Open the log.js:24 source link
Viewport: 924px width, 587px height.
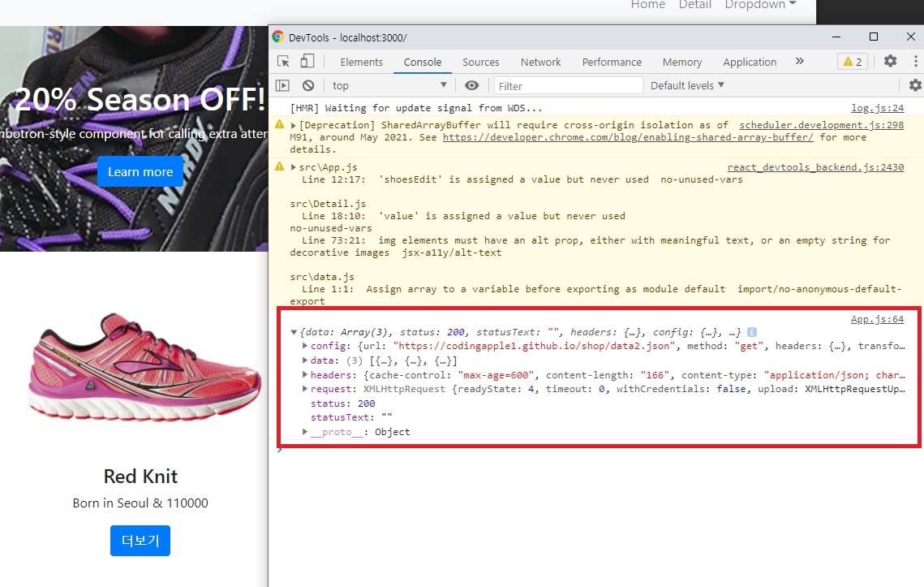click(x=877, y=108)
